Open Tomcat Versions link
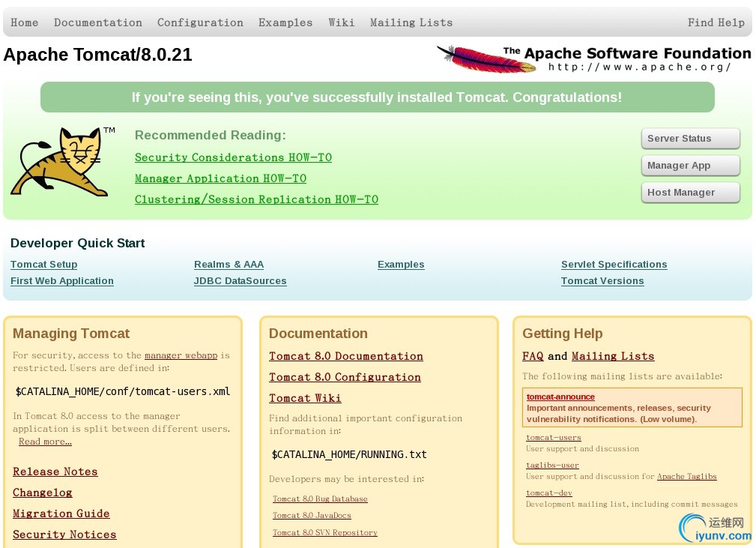The width and height of the screenshot is (756, 548). click(x=602, y=281)
